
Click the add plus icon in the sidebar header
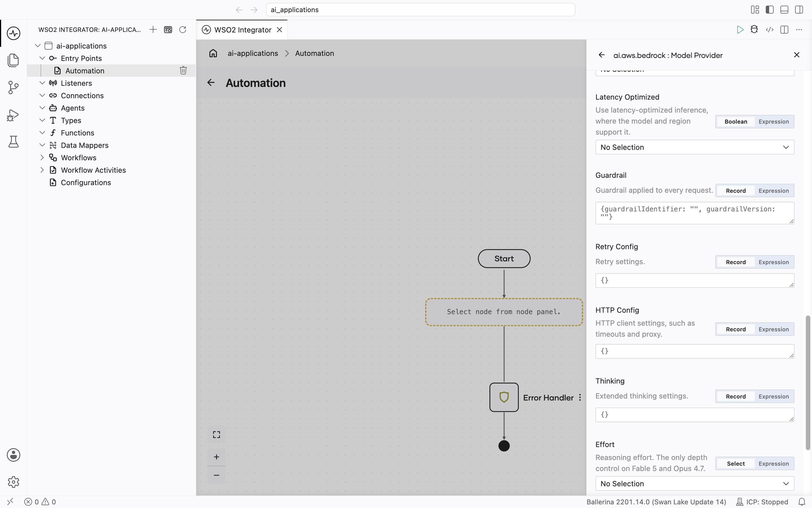point(153,30)
